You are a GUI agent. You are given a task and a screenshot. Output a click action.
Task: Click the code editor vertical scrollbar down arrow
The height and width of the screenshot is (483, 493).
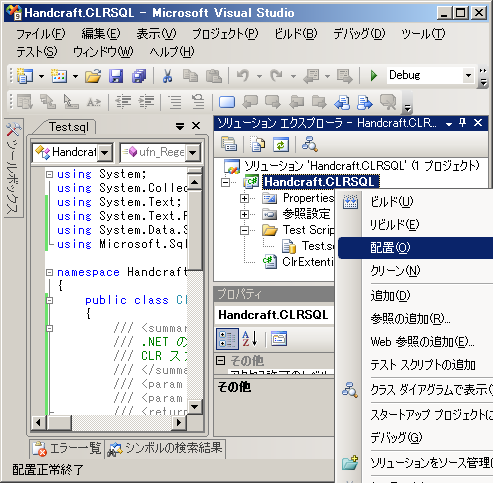[x=194, y=407]
